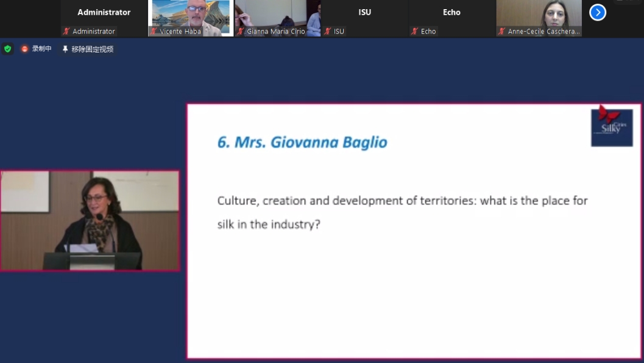Click Administrator's muted microphone icon
The width and height of the screenshot is (644, 363).
click(66, 31)
